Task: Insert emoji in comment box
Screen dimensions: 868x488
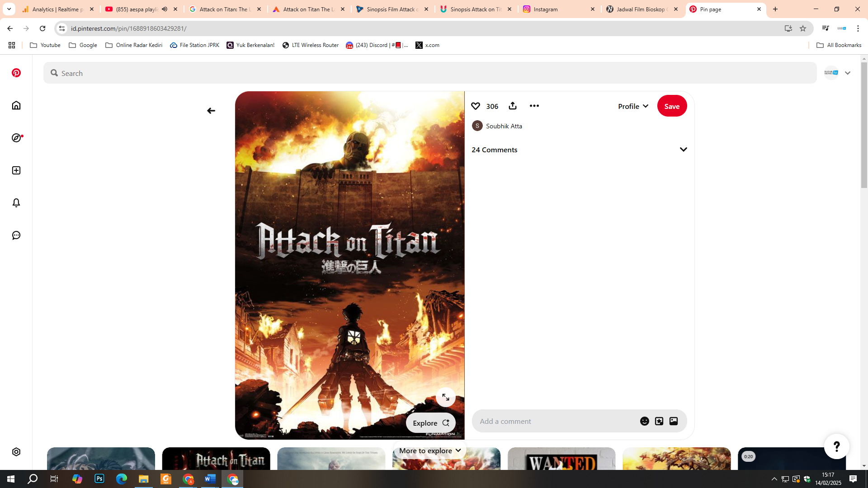Action: click(x=645, y=421)
